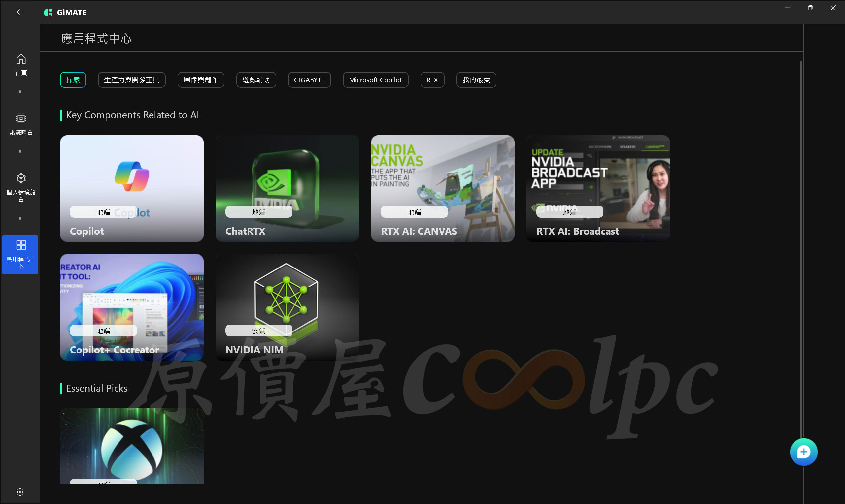Click the 'Essential Picks' heading
The image size is (845, 504).
point(97,388)
